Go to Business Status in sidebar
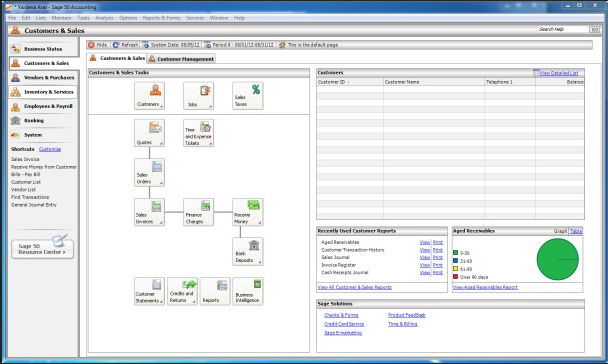Viewport: 608px width, 364px height. [43, 49]
